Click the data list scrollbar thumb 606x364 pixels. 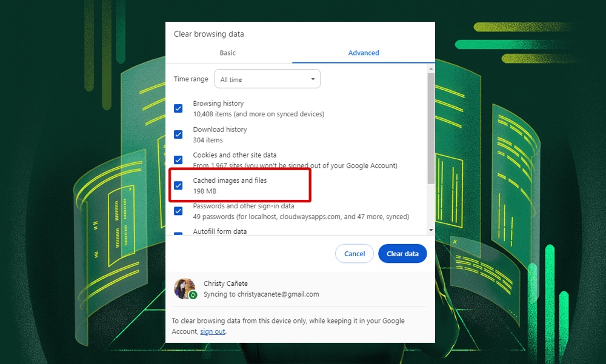(x=431, y=127)
